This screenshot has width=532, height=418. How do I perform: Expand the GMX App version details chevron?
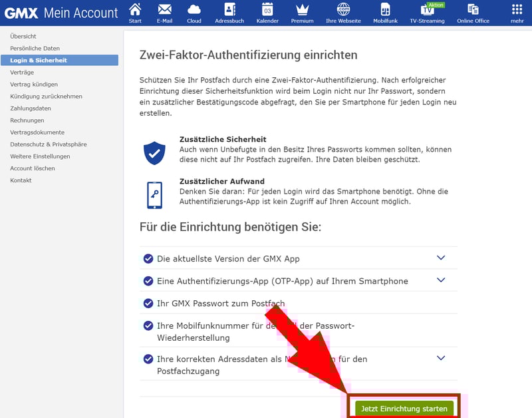(x=441, y=258)
